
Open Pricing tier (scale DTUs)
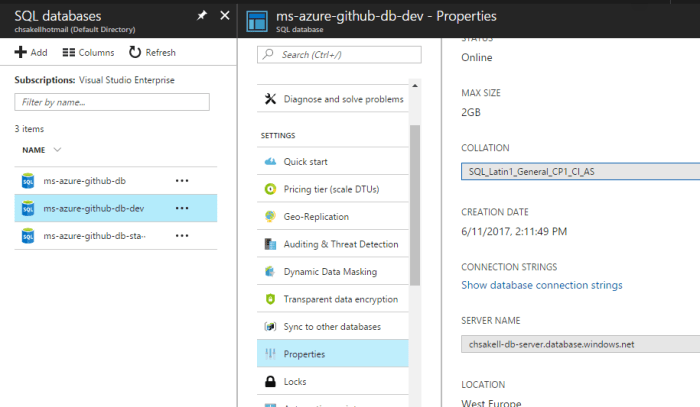pyautogui.click(x=330, y=189)
